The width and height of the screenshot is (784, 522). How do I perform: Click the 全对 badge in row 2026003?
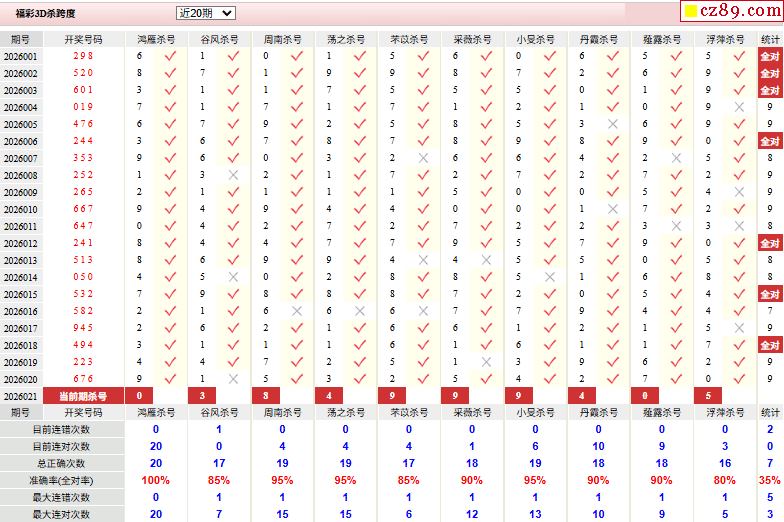click(770, 90)
